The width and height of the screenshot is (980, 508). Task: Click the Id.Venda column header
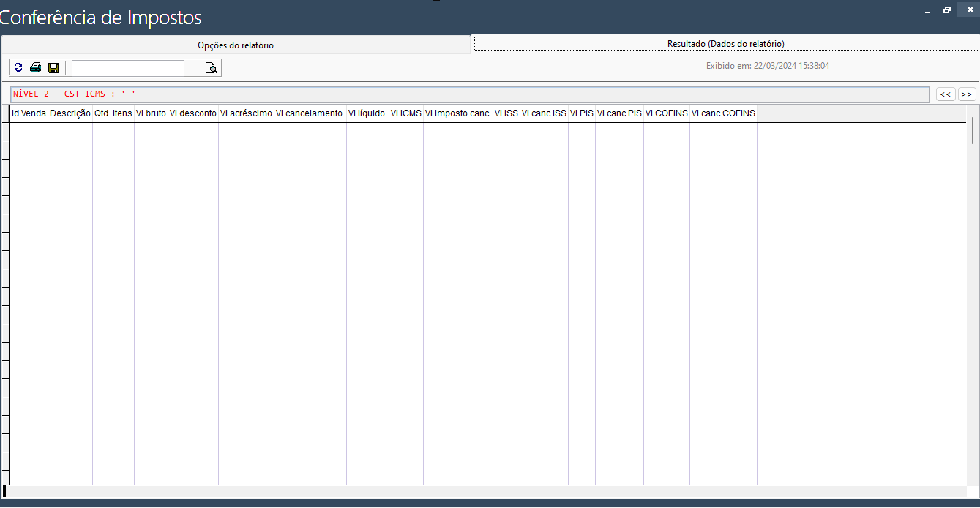[x=29, y=113]
